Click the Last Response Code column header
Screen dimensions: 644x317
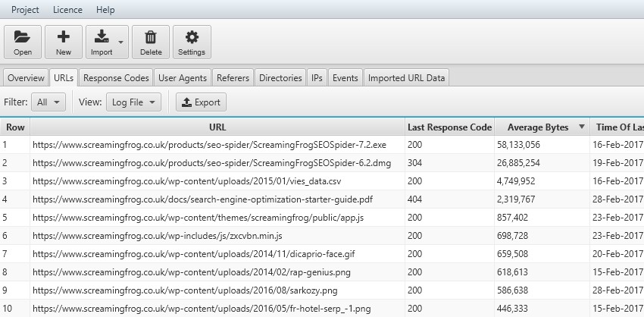[x=450, y=127]
